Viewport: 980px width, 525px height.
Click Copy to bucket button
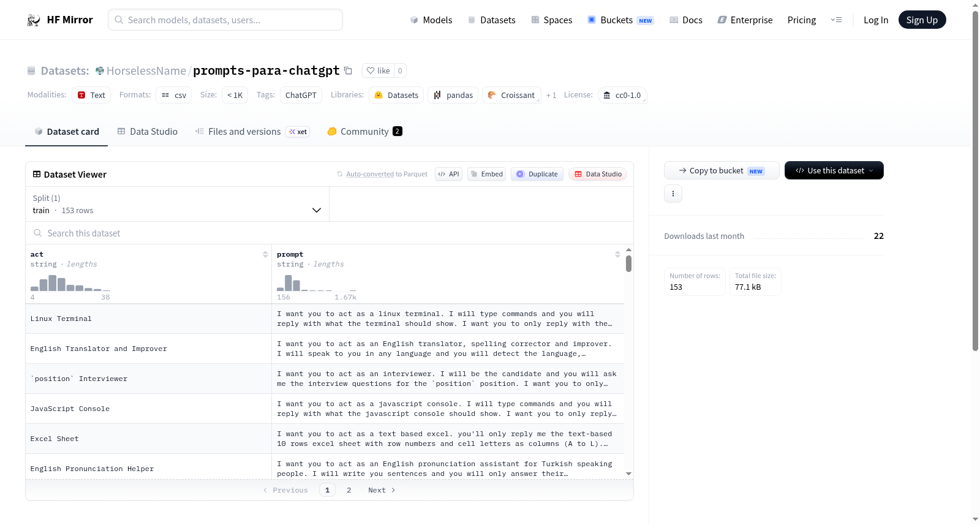pos(722,170)
